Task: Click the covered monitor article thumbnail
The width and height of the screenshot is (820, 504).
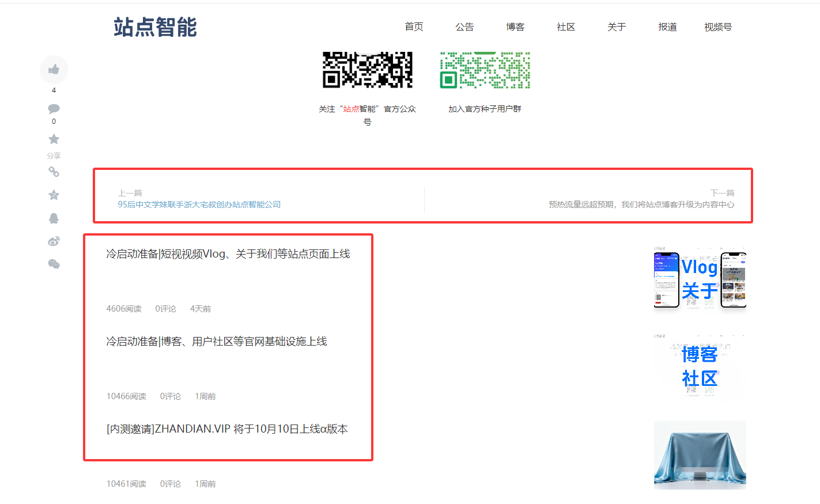Action: pos(700,455)
